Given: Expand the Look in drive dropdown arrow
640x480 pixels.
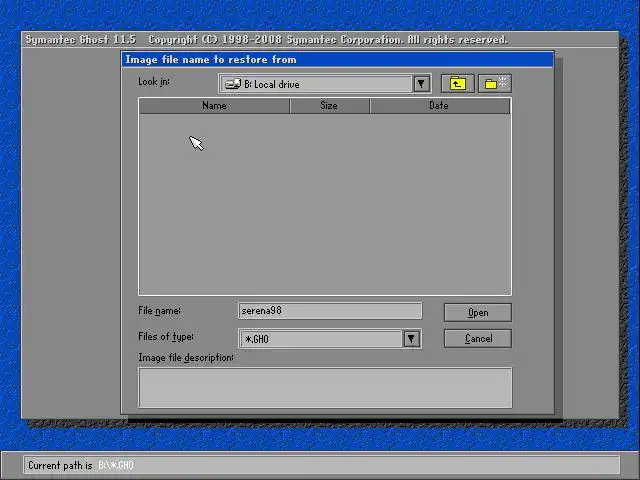Looking at the screenshot, I should click(x=421, y=84).
